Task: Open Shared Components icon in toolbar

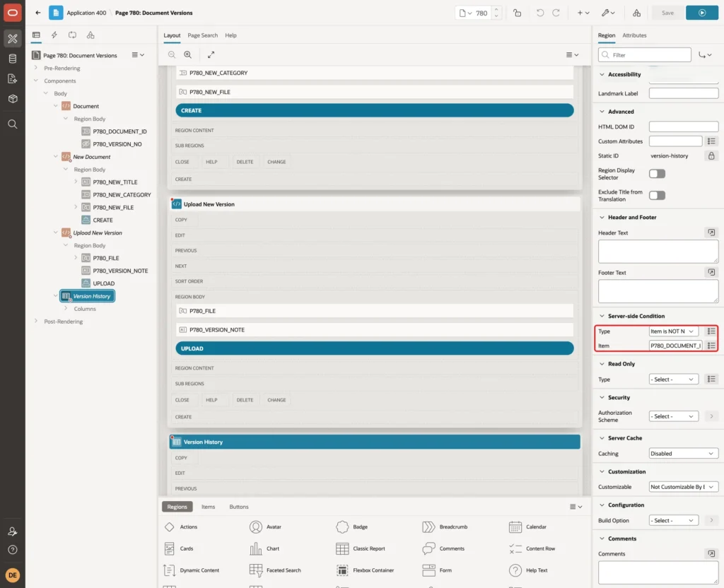Action: point(636,13)
